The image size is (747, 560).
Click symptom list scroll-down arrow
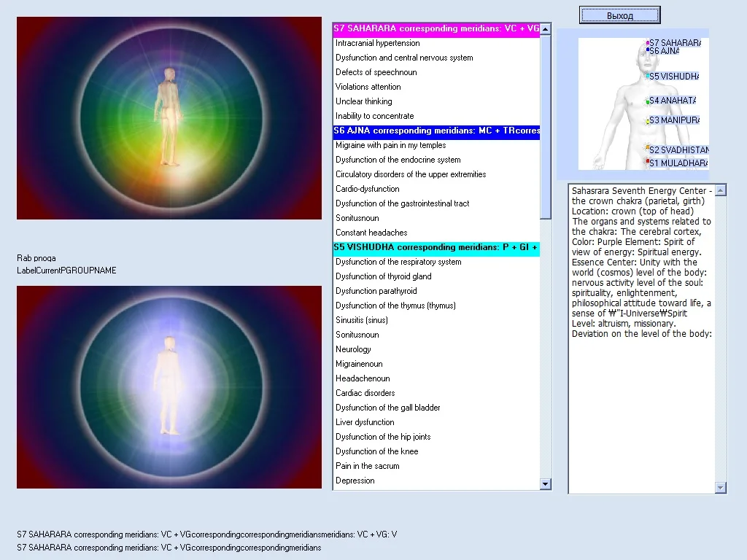click(x=546, y=484)
